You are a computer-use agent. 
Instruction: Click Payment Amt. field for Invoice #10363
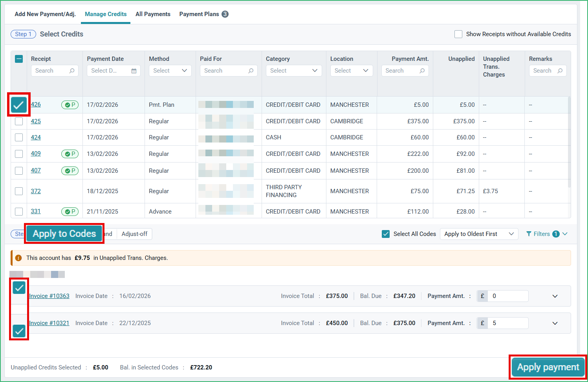click(x=508, y=296)
